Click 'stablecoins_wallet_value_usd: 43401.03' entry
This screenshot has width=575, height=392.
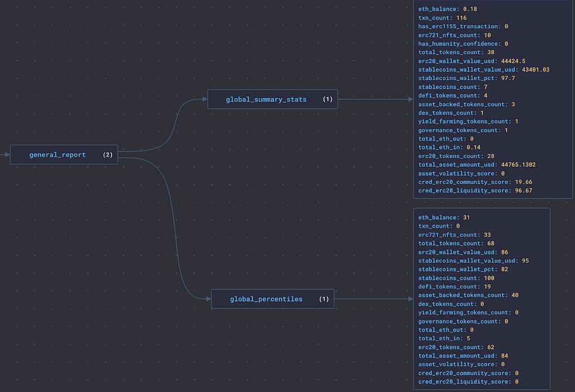483,70
